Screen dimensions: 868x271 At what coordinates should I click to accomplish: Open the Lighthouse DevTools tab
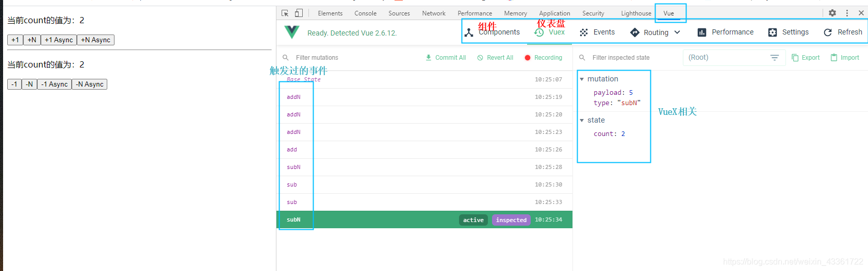[x=636, y=13]
